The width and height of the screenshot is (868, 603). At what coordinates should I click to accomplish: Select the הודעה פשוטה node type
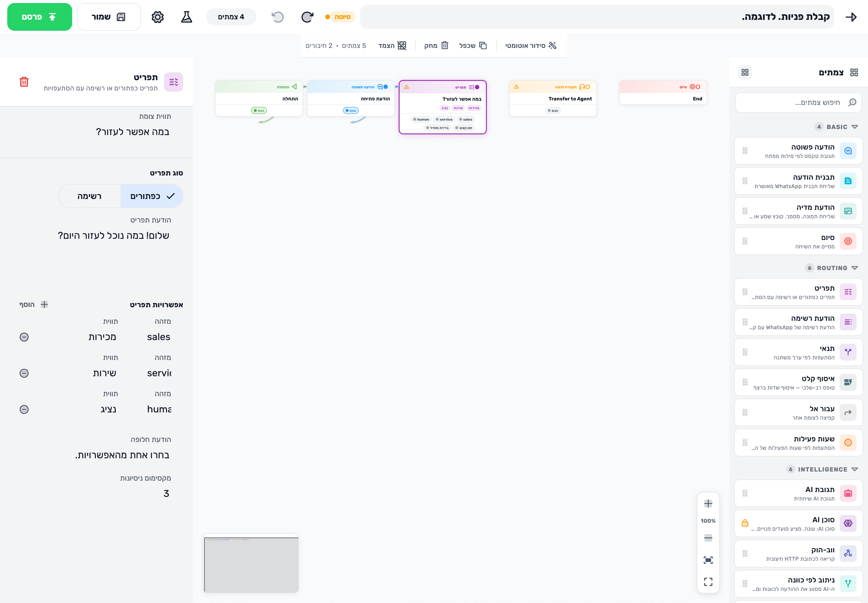[x=798, y=151]
